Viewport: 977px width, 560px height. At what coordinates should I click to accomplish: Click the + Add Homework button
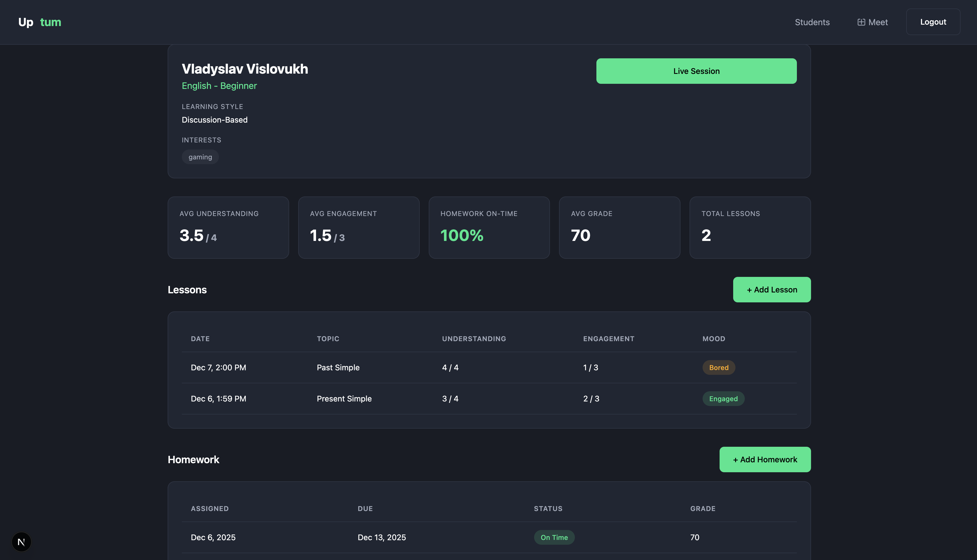pos(765,459)
